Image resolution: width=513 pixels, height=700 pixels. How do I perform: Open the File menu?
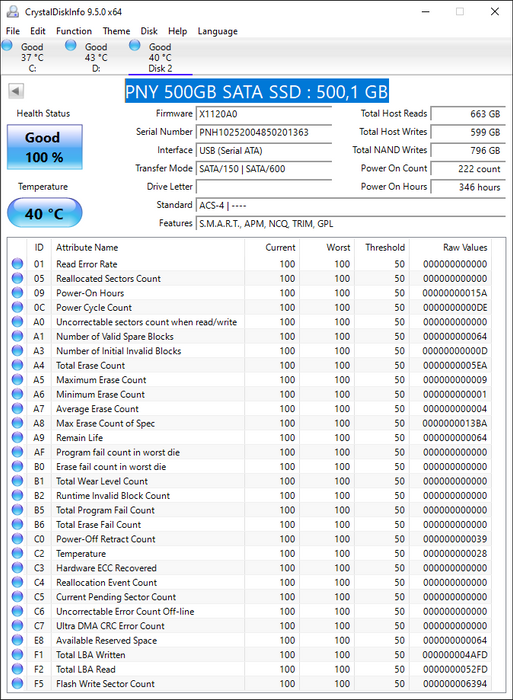tap(13, 31)
